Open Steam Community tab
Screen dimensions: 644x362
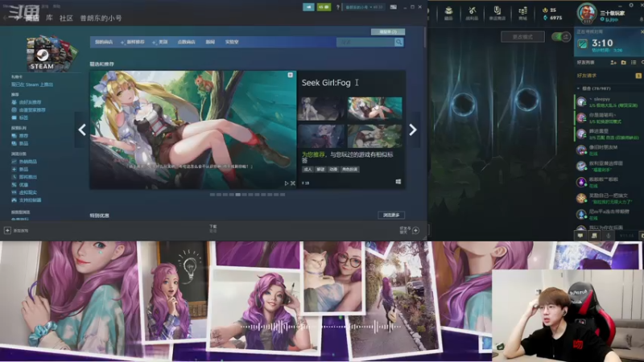click(x=66, y=19)
